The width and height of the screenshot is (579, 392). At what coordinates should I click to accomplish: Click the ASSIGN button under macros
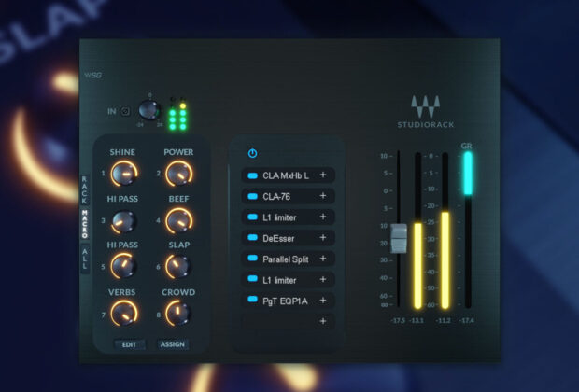point(173,344)
